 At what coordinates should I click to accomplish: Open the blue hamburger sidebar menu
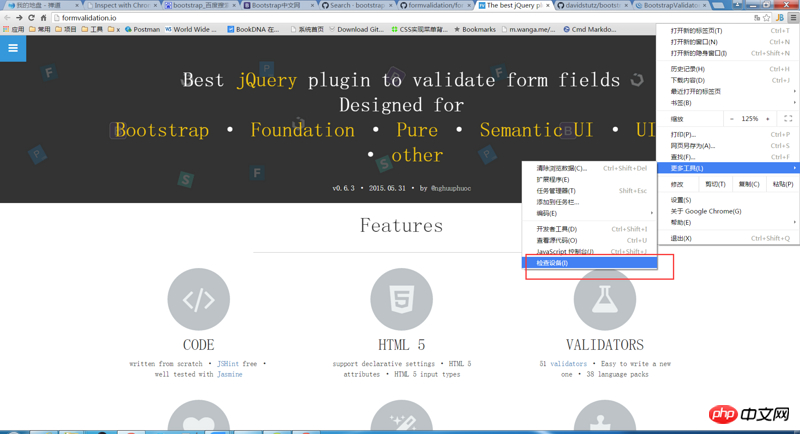(13, 48)
